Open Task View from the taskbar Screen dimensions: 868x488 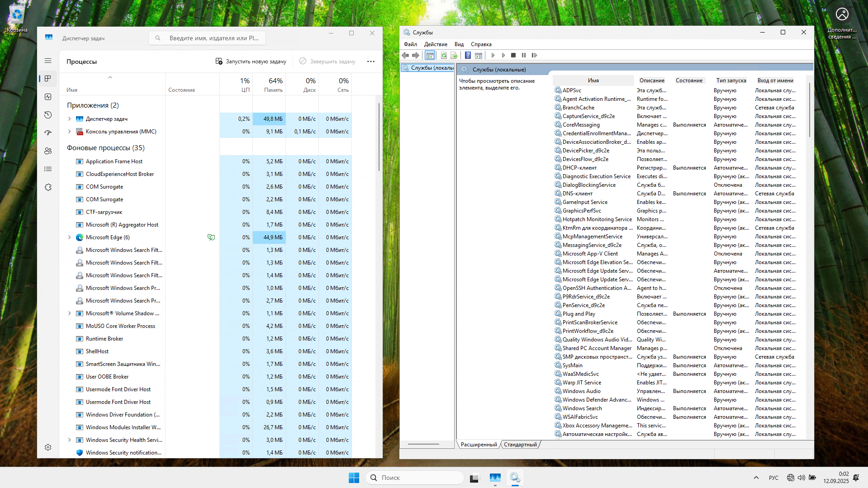pyautogui.click(x=474, y=478)
